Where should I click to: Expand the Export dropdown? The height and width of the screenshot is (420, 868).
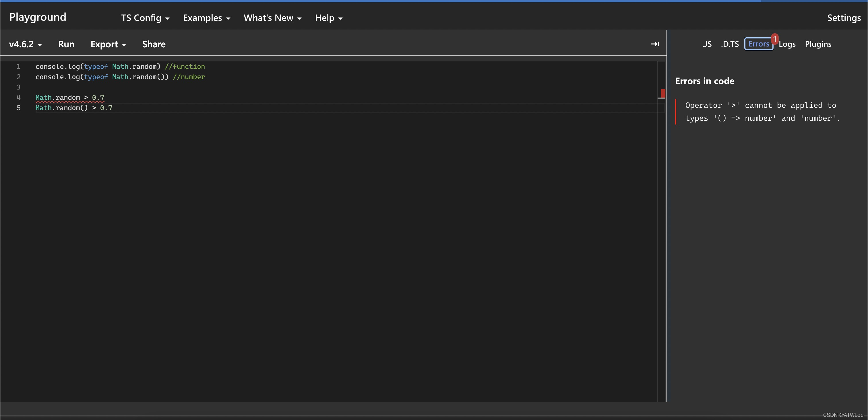108,44
